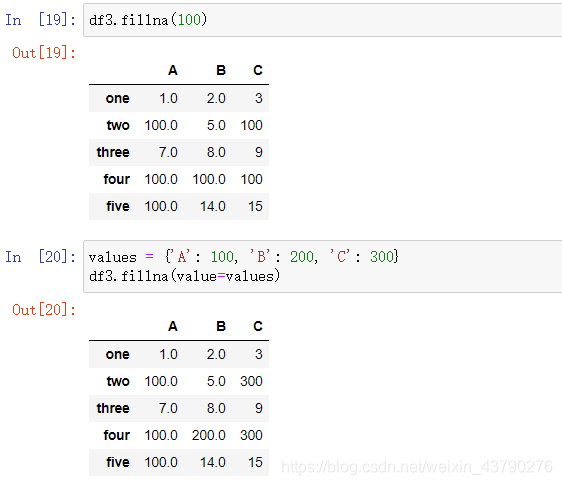Image resolution: width=562 pixels, height=485 pixels.
Task: Select the Out[19] prompt label
Action: click(44, 53)
